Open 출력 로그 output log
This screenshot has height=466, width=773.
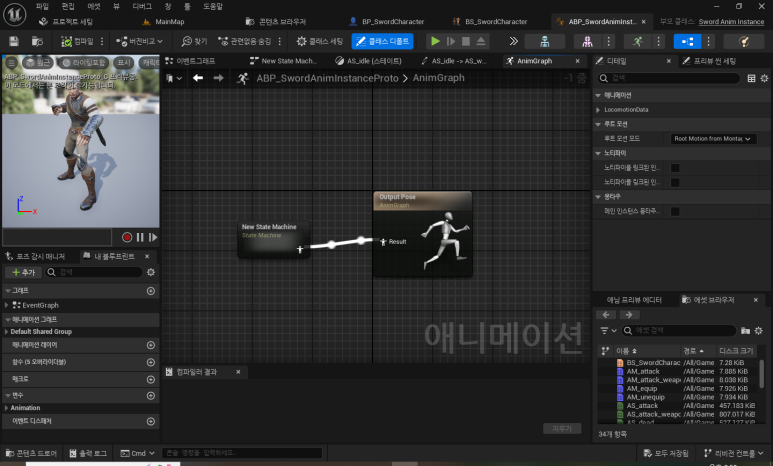88,453
